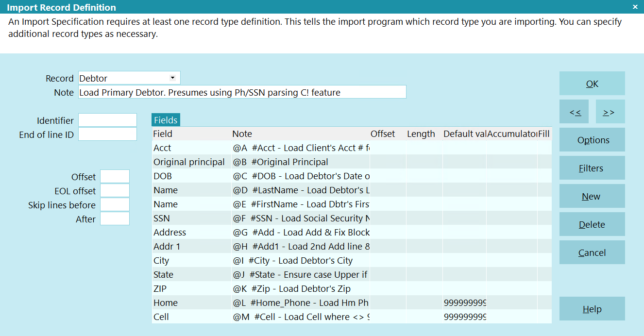Focus the Offset input box on left

point(115,177)
